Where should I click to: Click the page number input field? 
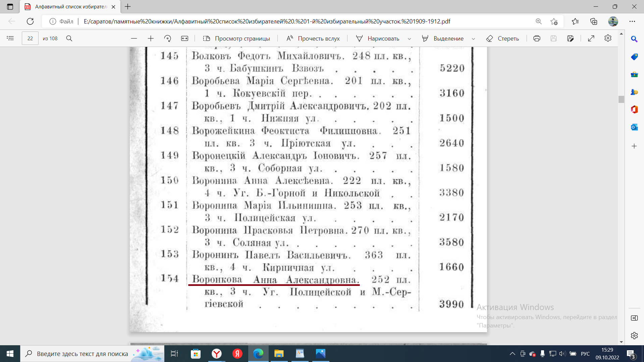click(x=30, y=39)
